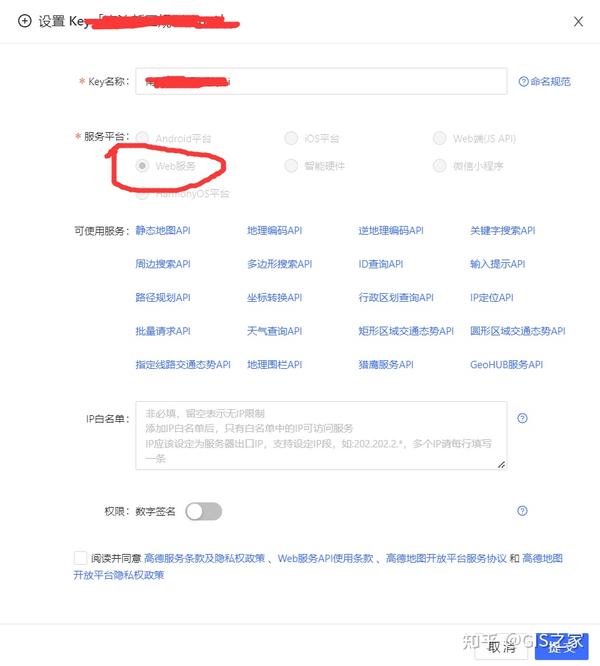Check the 阅读并同意 agreement checkbox
This screenshot has width=600, height=666.
[80, 558]
